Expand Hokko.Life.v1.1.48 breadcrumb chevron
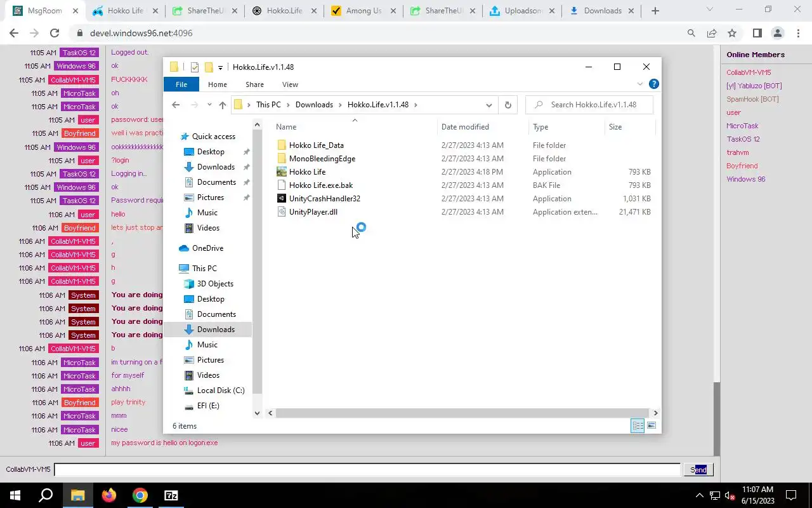The image size is (812, 508). tap(416, 105)
